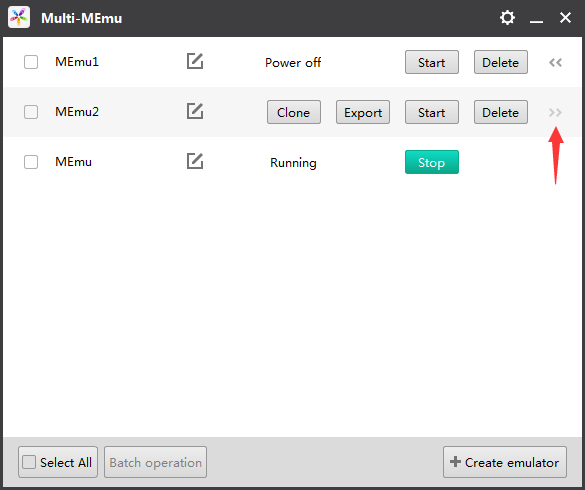Check the Select All box
Screen dimensions: 585x490
coord(29,462)
